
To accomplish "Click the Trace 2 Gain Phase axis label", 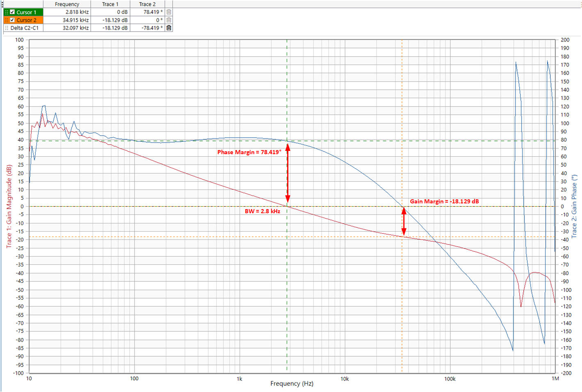I will (x=574, y=206).
